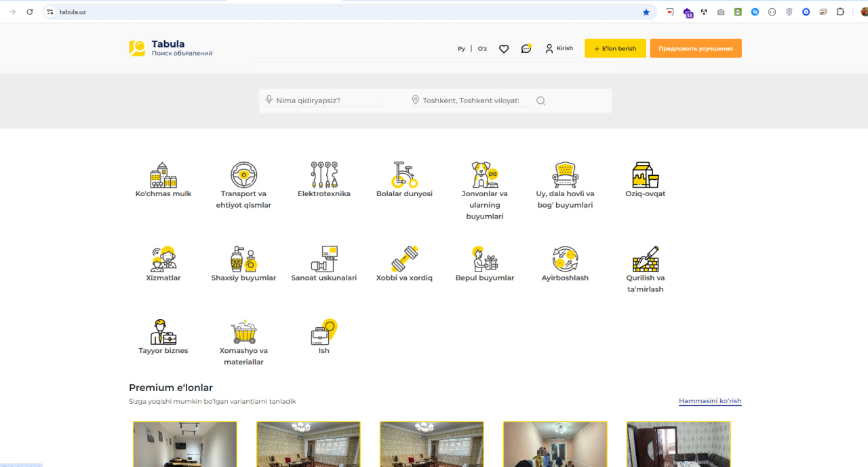868x467 pixels.
Task: Open the browser extensions puzzle menu
Action: (840, 12)
